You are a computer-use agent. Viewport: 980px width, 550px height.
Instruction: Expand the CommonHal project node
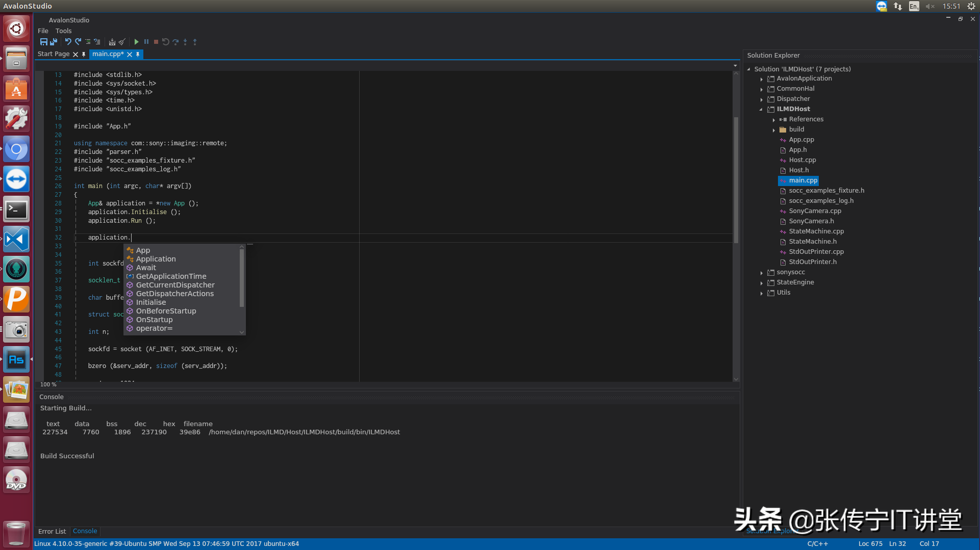(762, 89)
